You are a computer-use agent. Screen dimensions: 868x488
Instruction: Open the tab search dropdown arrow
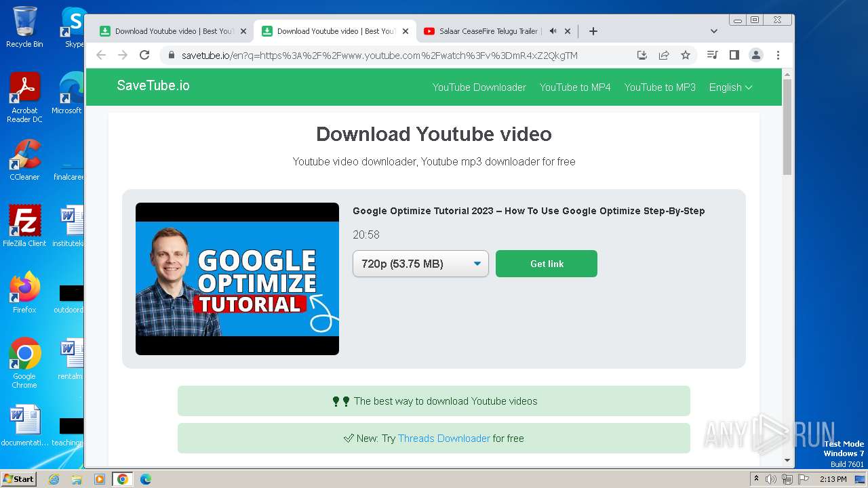pos(713,31)
